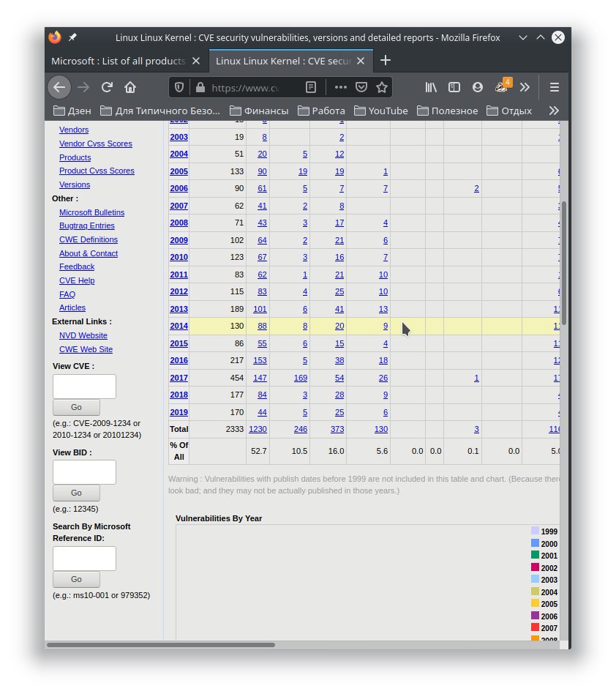Open the Firefox hamburger menu
Viewport: 616px width, 694px height.
(554, 87)
